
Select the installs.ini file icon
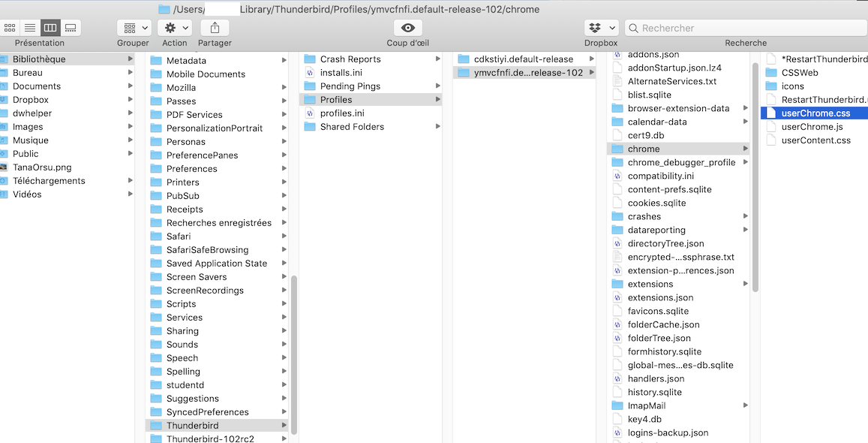click(310, 73)
